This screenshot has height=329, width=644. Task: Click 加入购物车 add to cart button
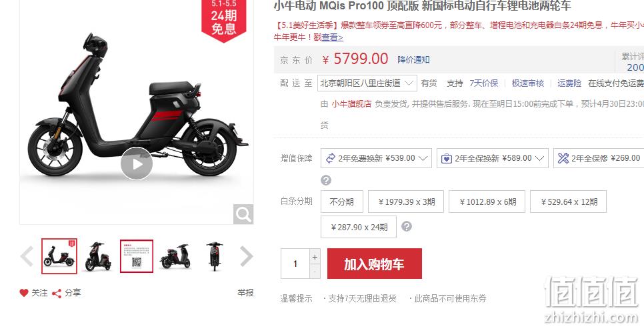[375, 264]
